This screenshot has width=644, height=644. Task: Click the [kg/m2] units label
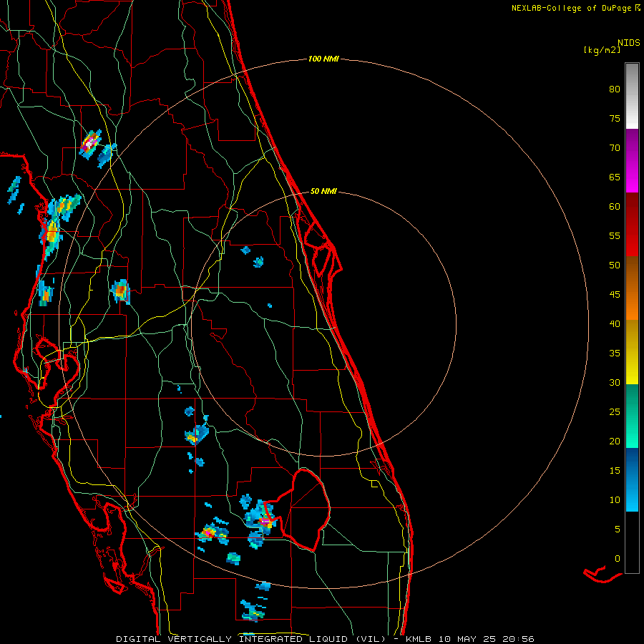coord(602,50)
